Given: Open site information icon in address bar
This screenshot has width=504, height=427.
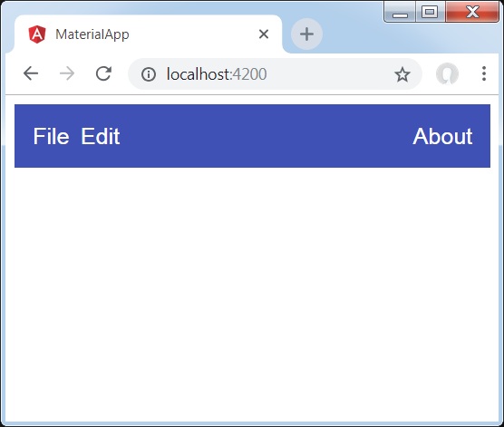Looking at the screenshot, I should [x=149, y=74].
